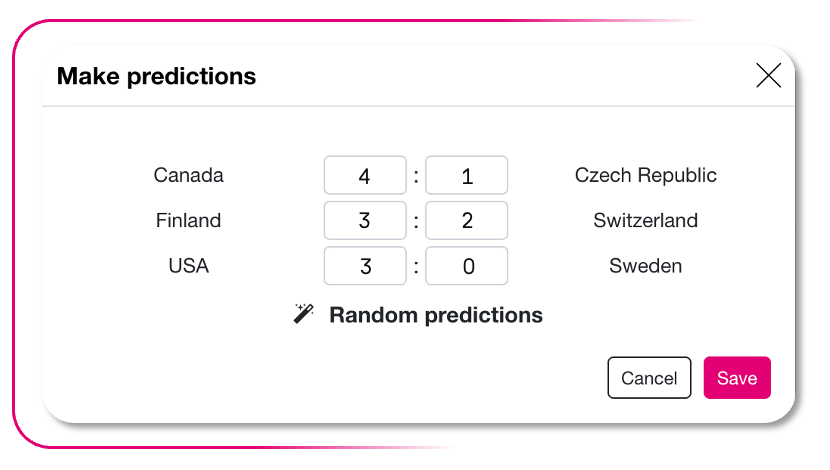
Task: Select Switzerland's score field showing 2
Action: click(467, 221)
